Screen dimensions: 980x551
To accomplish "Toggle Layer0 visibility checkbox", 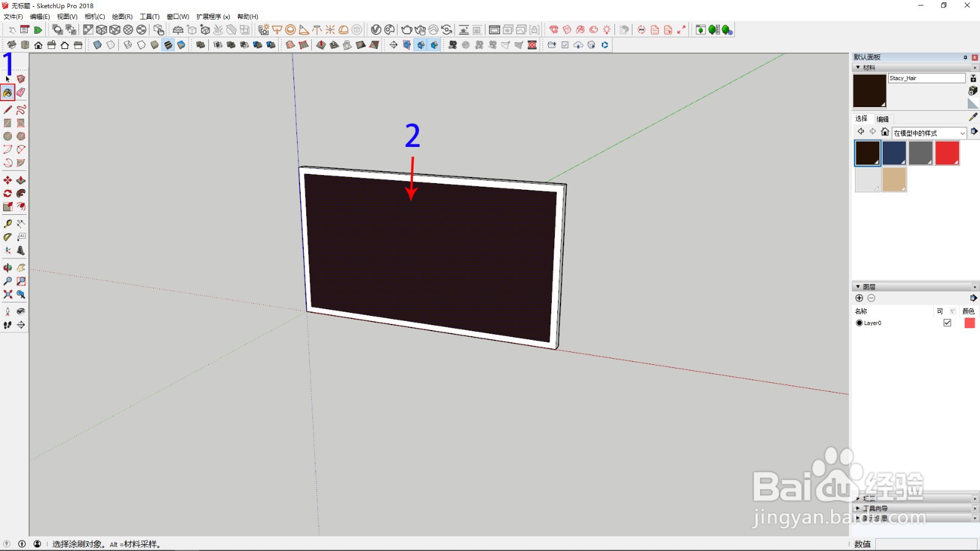I will (948, 323).
